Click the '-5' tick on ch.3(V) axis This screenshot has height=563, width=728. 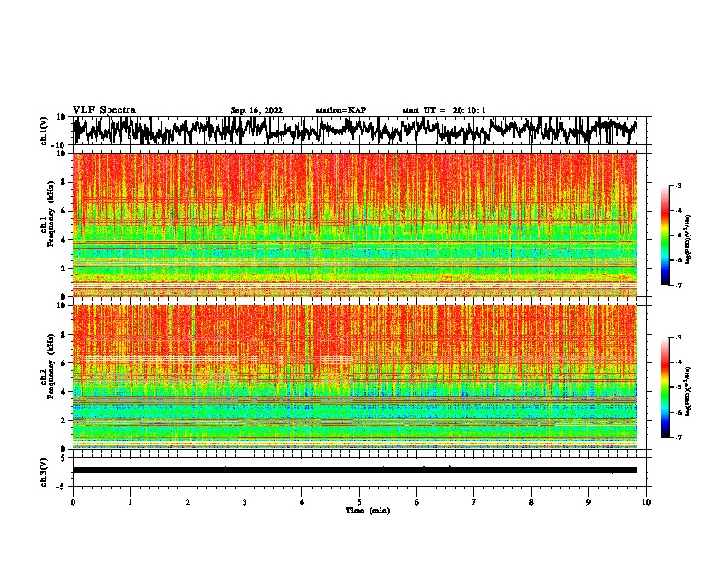62,487
